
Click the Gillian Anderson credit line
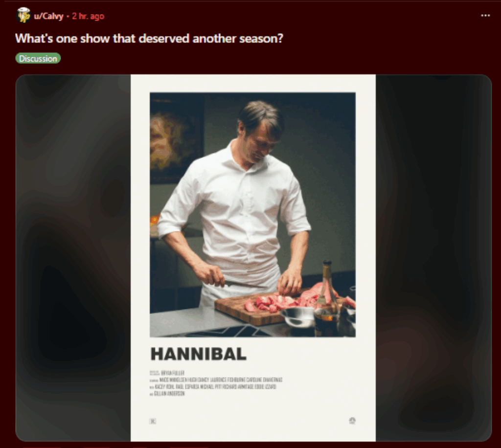tap(167, 393)
